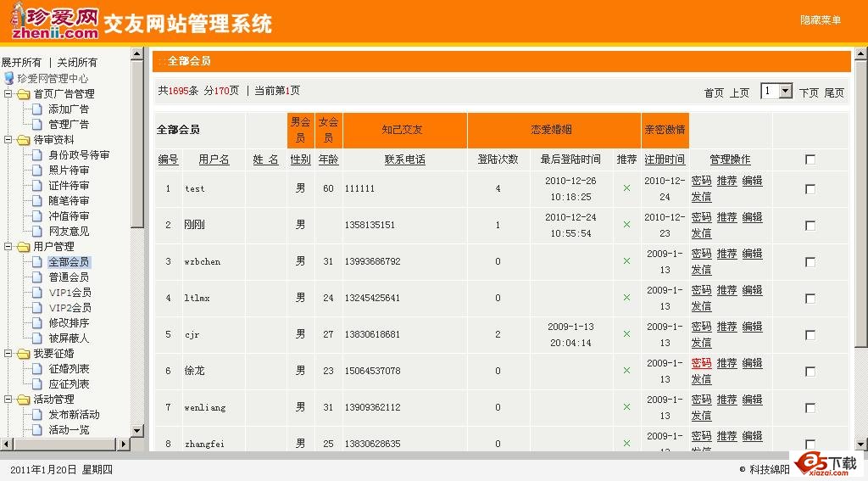Click sidebar vertical scrollbar up arrow
Screen dimensions: 868x481
137,53
